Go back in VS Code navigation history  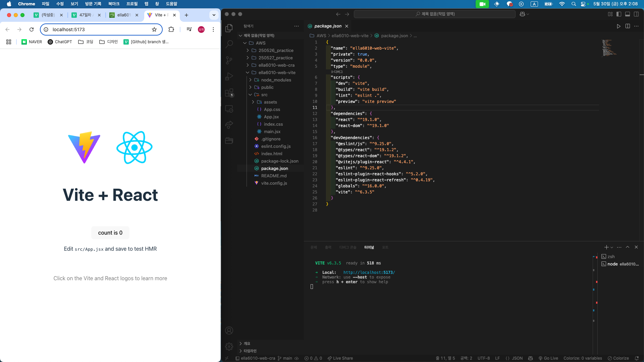tap(338, 14)
